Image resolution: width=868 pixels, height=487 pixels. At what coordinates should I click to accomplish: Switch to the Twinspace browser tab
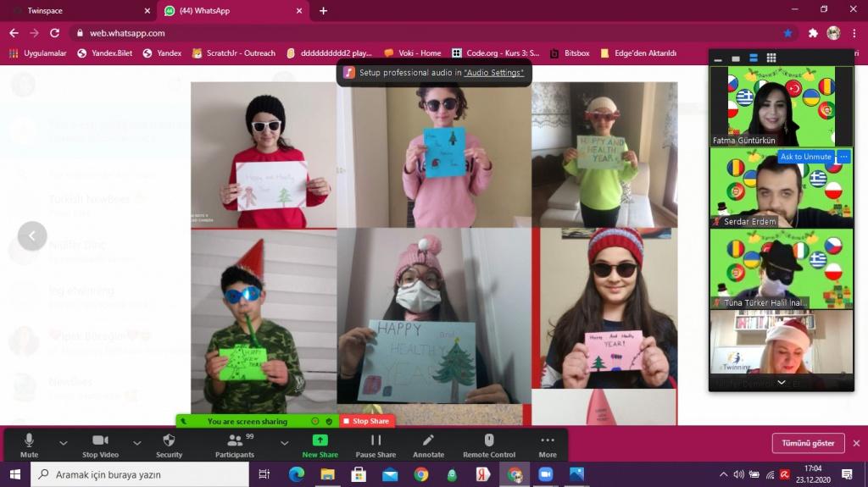(x=76, y=11)
